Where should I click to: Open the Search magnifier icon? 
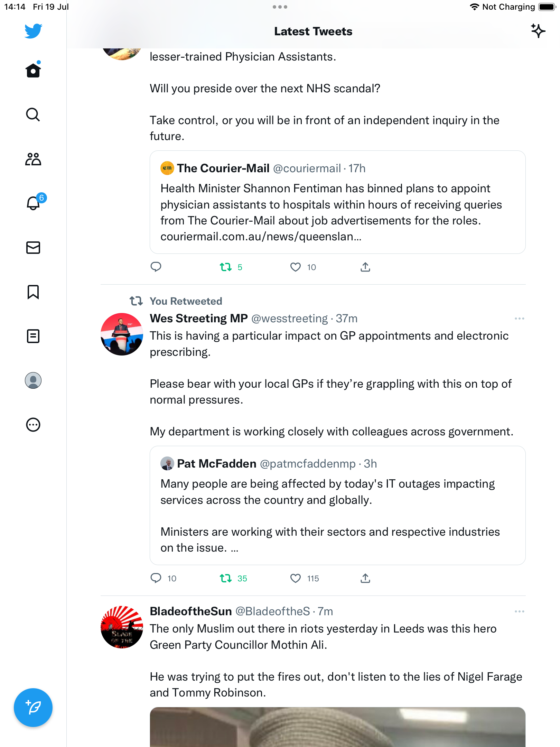(x=33, y=115)
